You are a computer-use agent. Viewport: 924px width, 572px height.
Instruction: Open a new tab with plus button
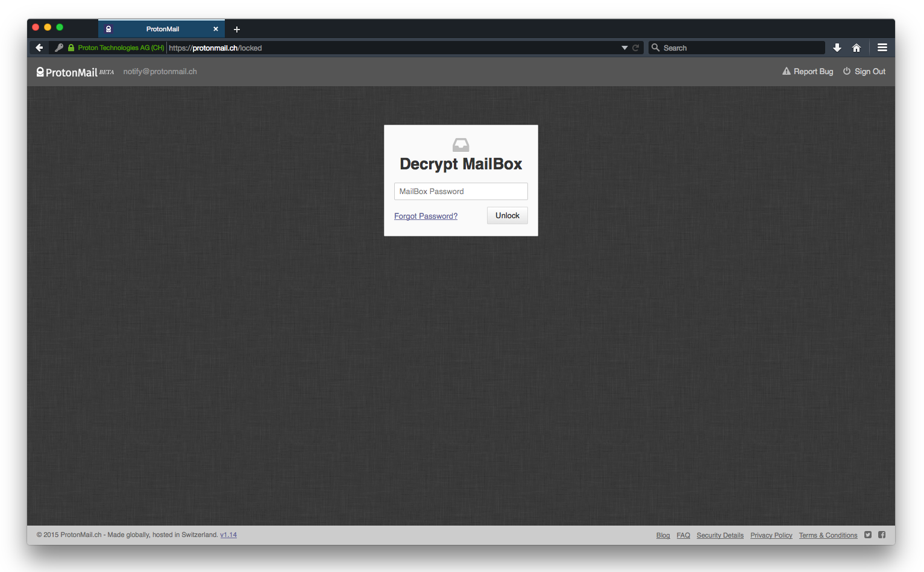pyautogui.click(x=237, y=29)
